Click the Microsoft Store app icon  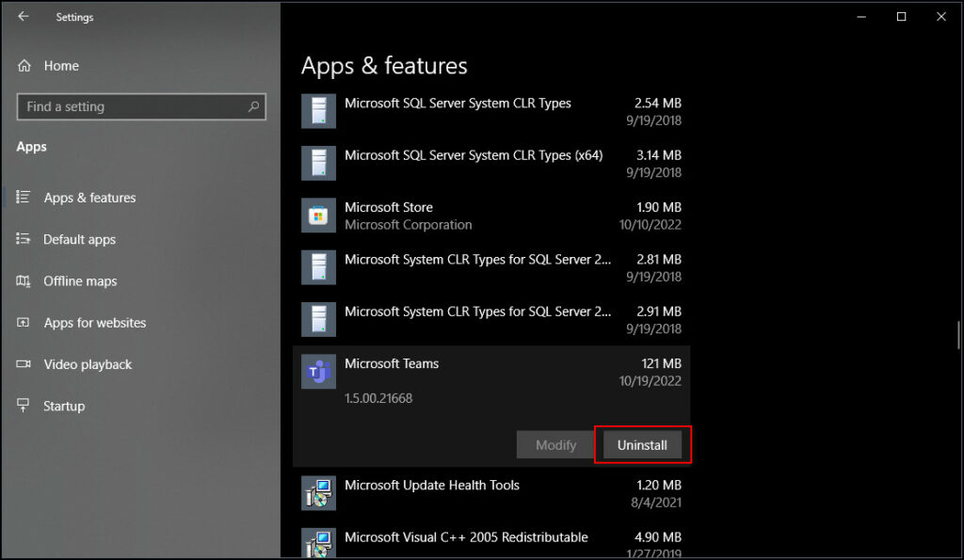click(318, 216)
